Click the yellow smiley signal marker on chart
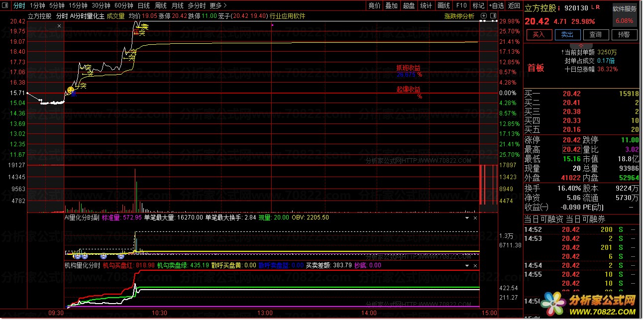This screenshot has width=644, height=320. click(x=71, y=90)
